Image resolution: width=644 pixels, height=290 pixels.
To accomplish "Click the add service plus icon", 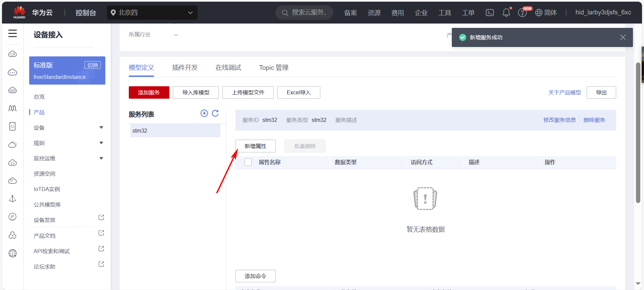I will 204,113.
